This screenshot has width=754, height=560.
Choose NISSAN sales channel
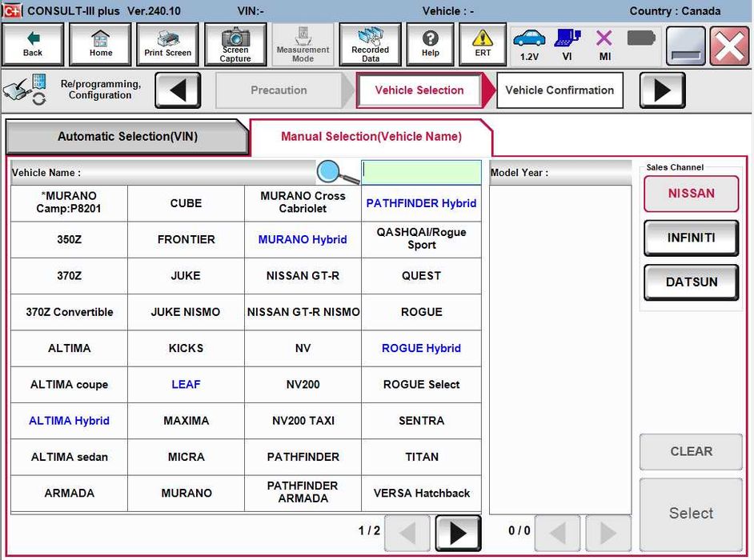tap(691, 194)
